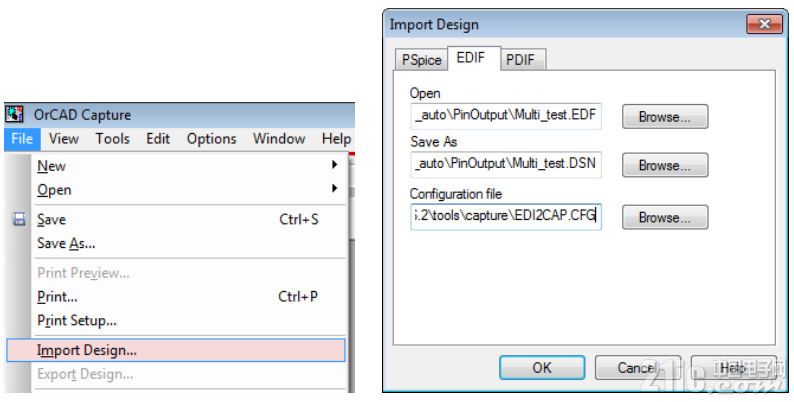794x402 pixels.
Task: Choose Import Design... menu entry
Action: [x=176, y=350]
